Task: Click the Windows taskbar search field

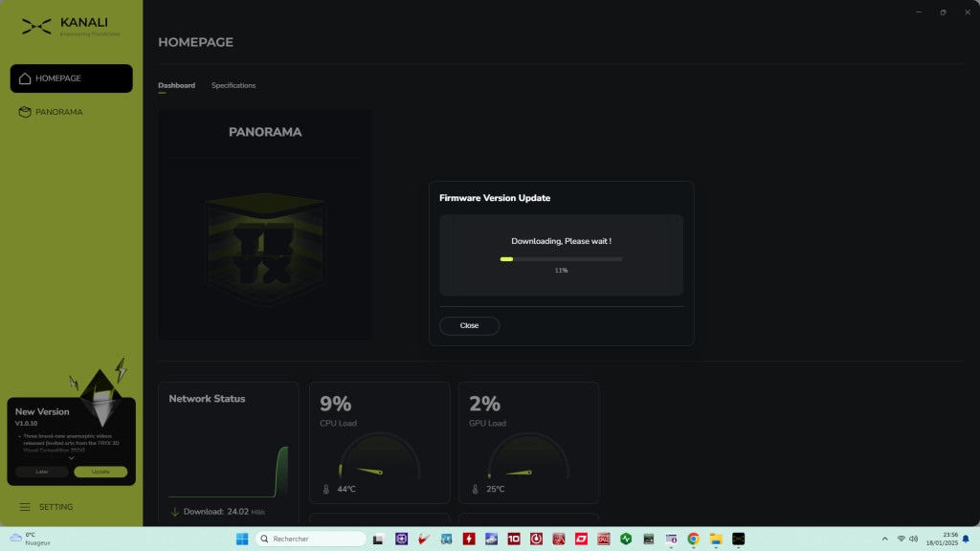Action: point(311,539)
